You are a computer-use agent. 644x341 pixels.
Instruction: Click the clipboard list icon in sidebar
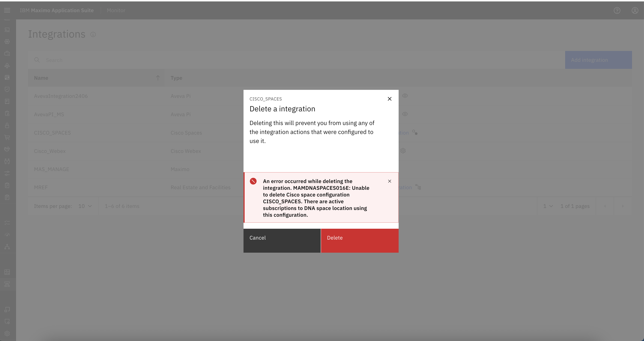point(7,197)
